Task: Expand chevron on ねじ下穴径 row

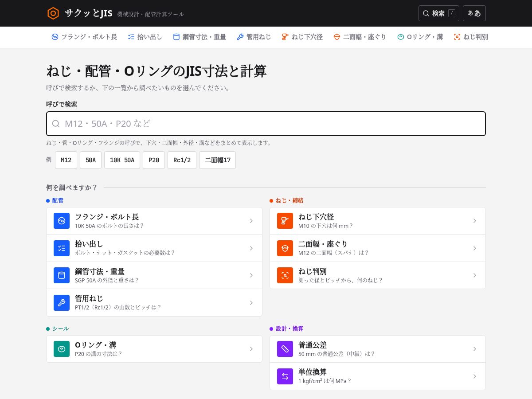Action: [475, 221]
